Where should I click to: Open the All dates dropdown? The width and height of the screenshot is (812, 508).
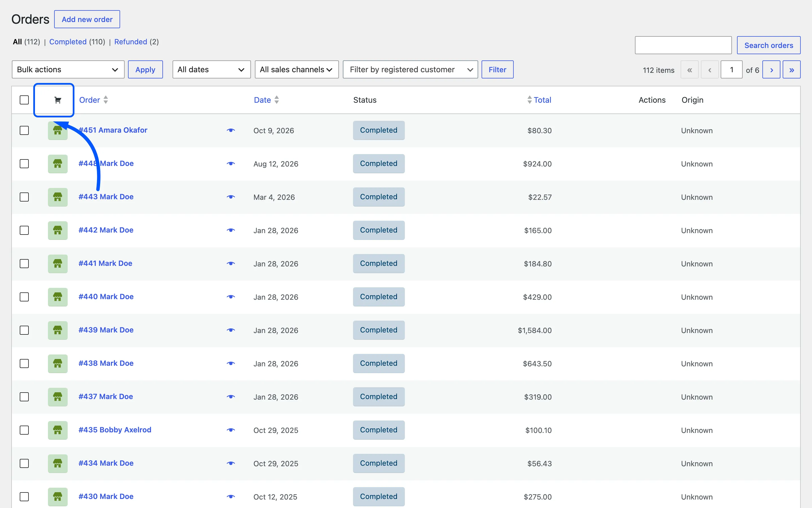tap(211, 69)
